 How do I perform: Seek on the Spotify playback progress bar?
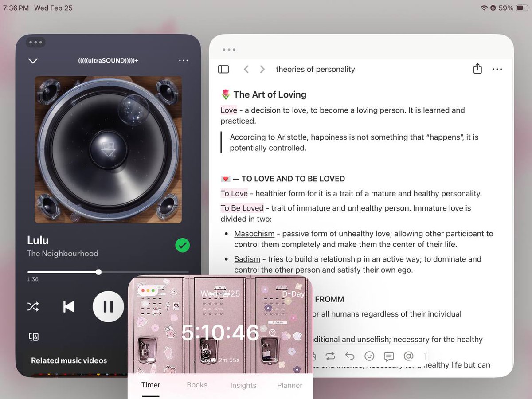coord(108,272)
